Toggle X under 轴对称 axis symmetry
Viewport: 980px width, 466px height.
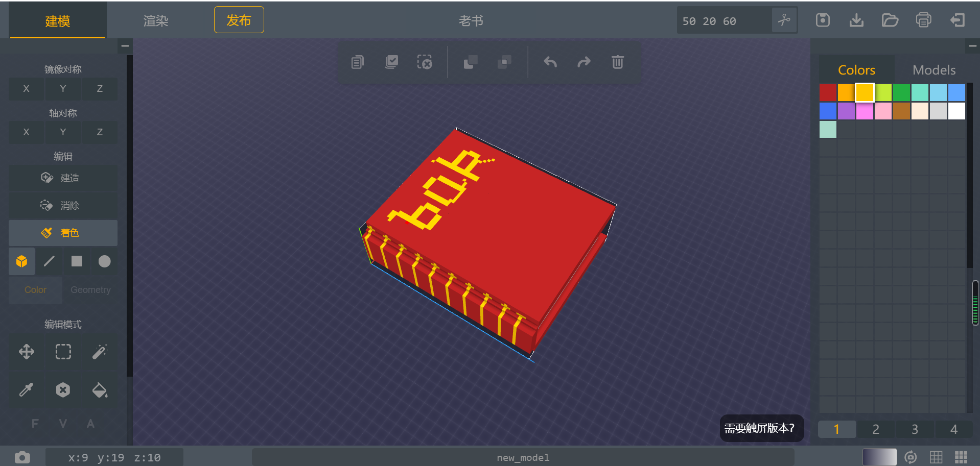pyautogui.click(x=27, y=132)
